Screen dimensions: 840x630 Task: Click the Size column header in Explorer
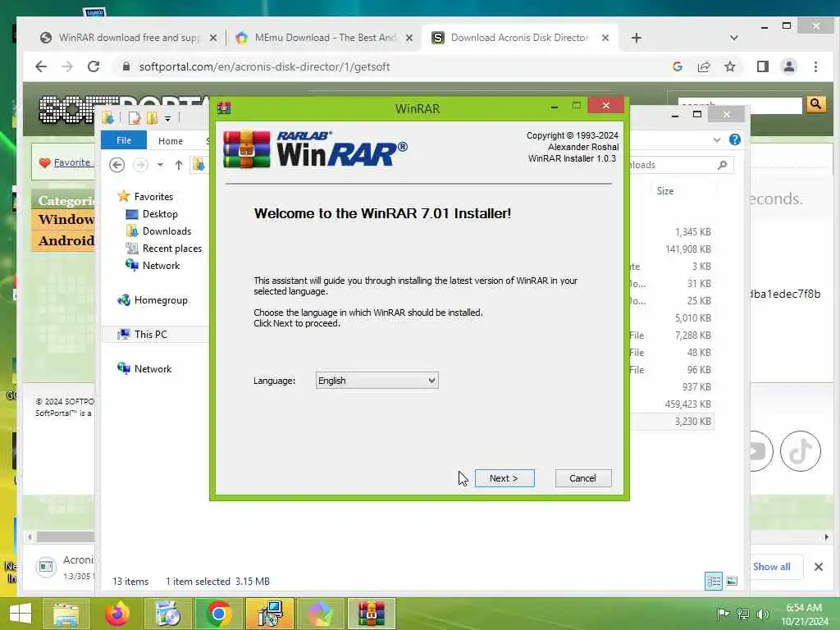[x=664, y=190]
